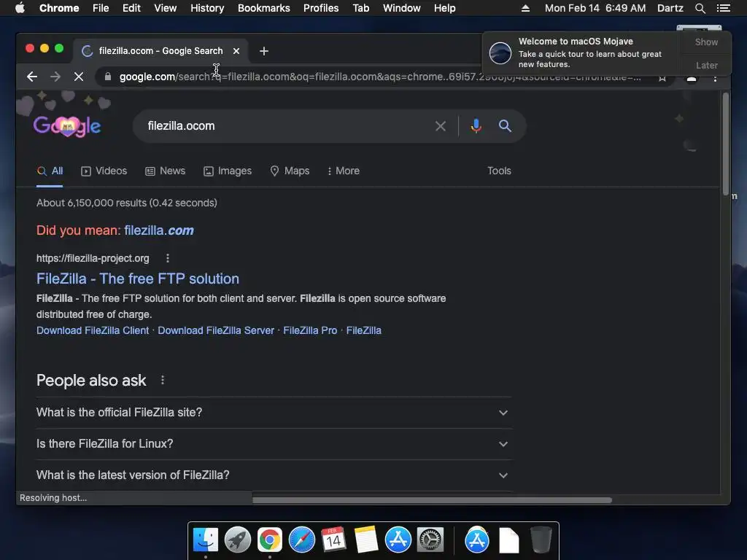Click Download FileZilla Client link
This screenshot has width=747, height=560.
tap(93, 330)
